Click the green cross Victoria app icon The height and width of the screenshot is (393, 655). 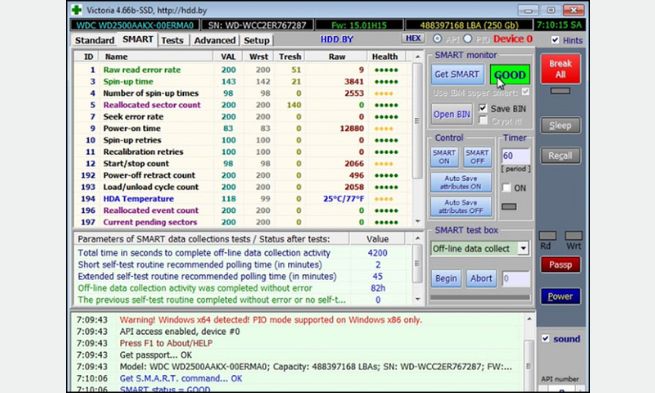77,9
